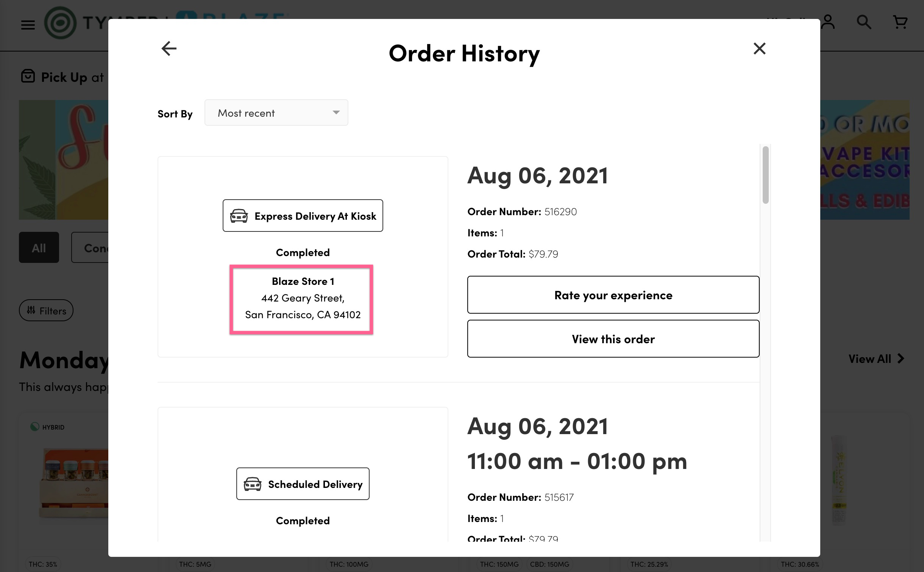Click the THC: 35% tag

(43, 564)
